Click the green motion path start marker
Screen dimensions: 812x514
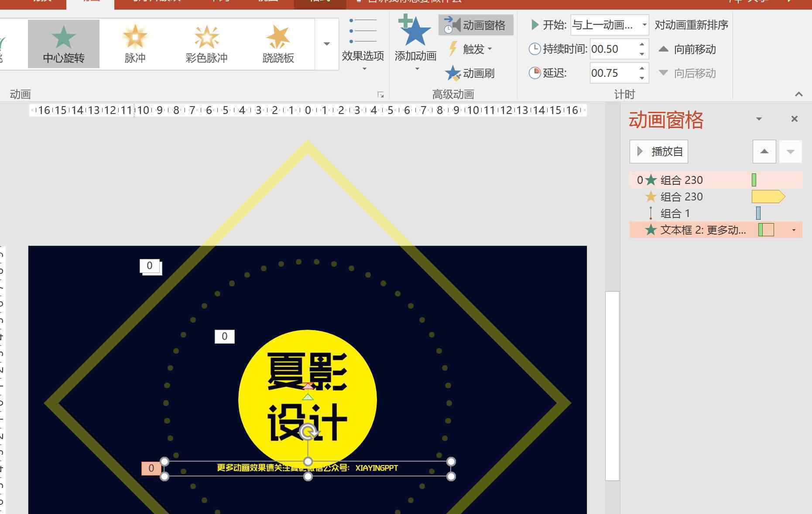(x=308, y=397)
